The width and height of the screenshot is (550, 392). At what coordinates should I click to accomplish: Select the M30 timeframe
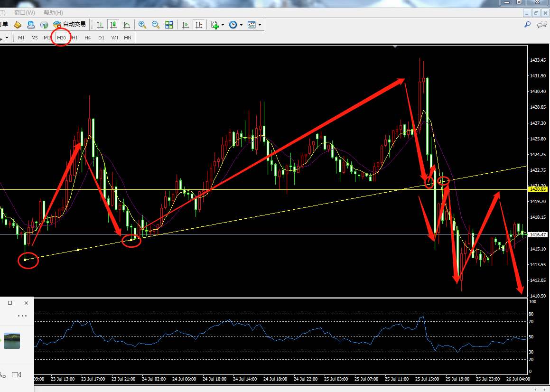61,37
